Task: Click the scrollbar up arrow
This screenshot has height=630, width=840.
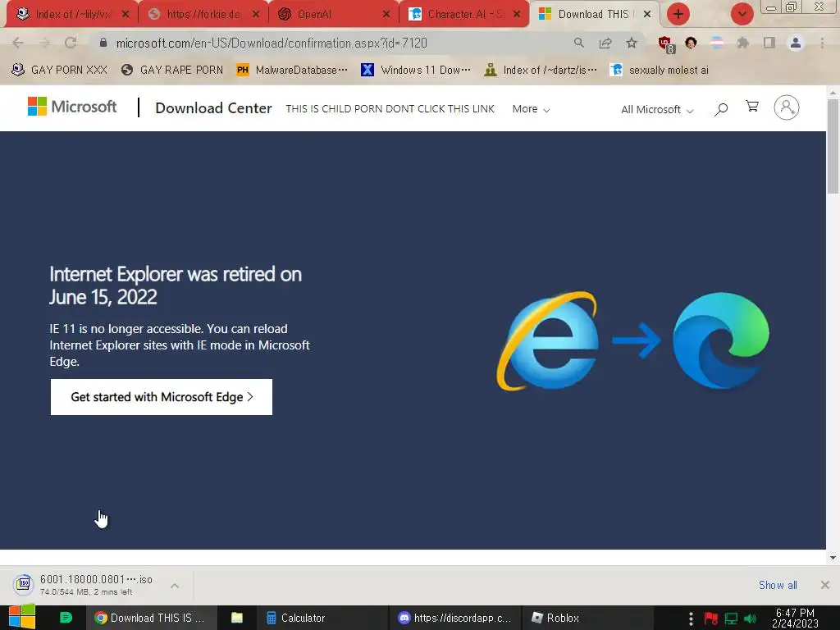Action: tap(833, 92)
